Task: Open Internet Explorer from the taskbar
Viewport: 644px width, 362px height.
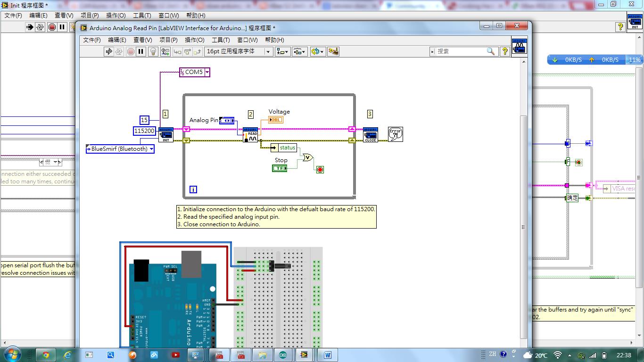Action: [67, 355]
